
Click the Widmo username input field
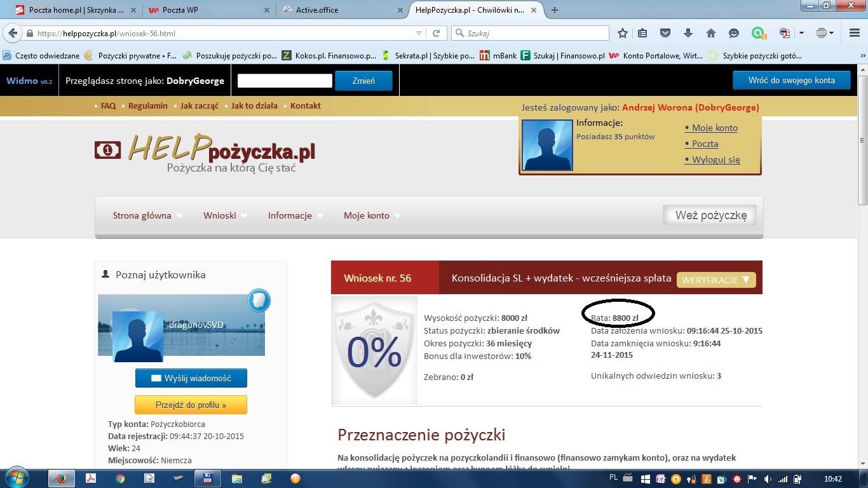coord(285,81)
